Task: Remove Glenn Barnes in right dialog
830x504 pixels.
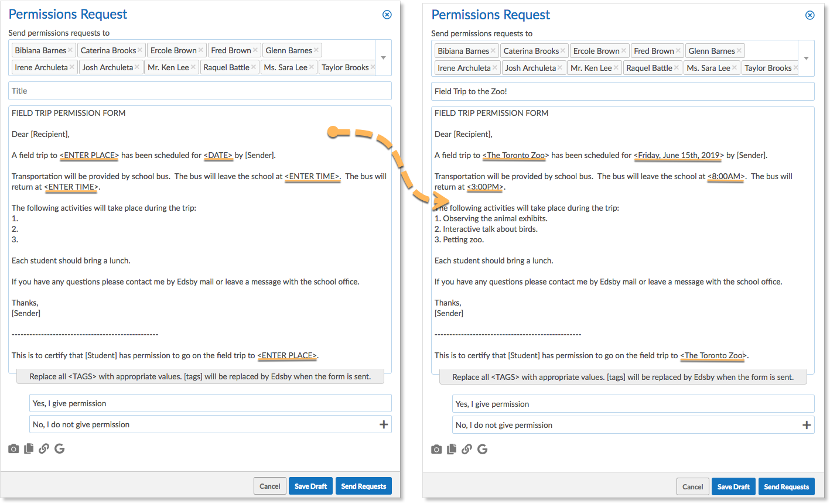Action: 739,51
